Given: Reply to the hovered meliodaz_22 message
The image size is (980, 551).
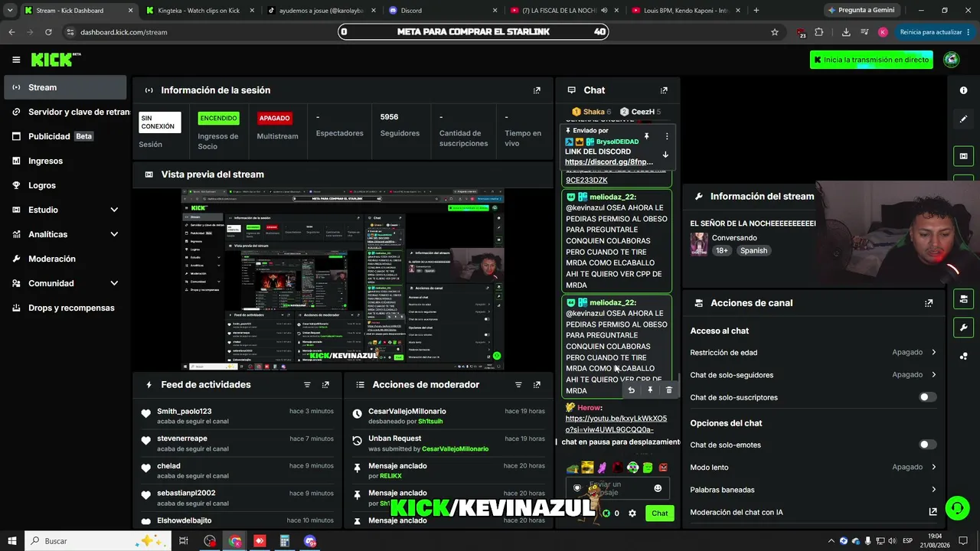Looking at the screenshot, I should click(x=631, y=390).
